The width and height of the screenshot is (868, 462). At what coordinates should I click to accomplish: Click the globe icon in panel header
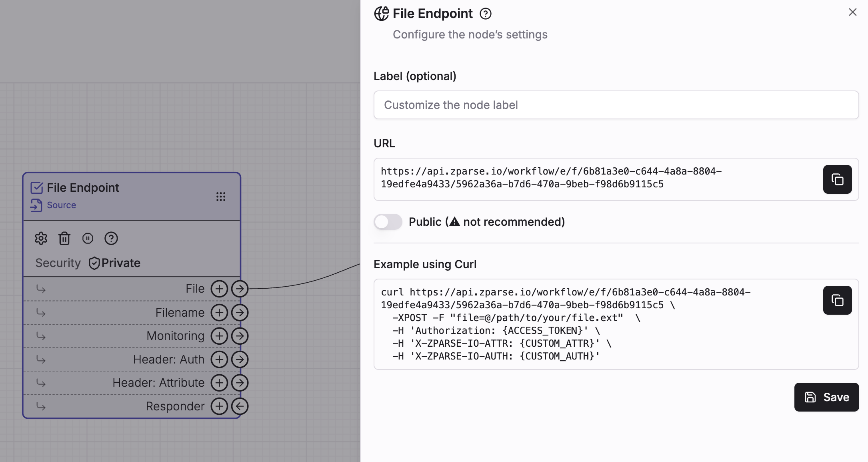(x=381, y=14)
